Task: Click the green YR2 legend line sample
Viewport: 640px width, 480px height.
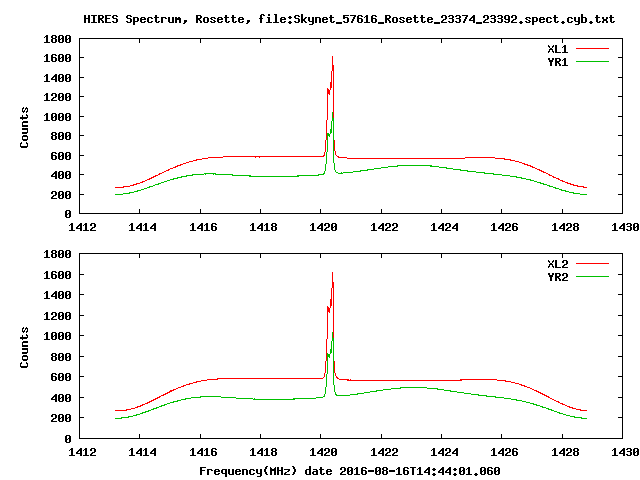Action: coord(592,277)
